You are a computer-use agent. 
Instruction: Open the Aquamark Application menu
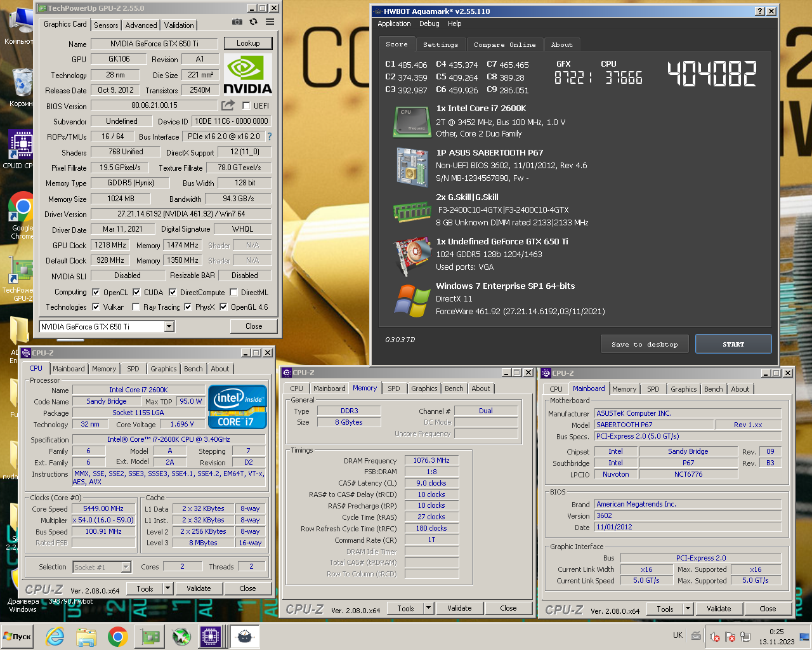(394, 23)
